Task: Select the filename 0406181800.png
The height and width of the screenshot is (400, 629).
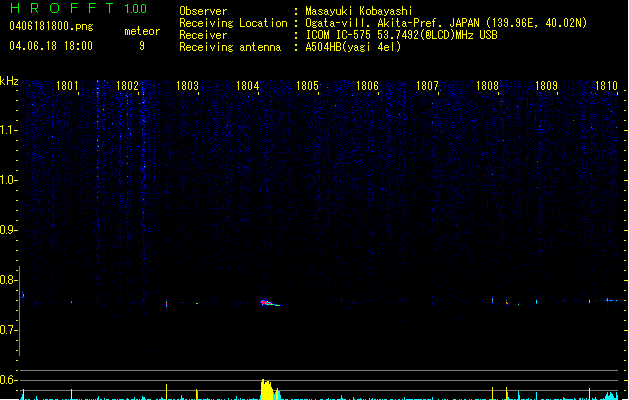Action: [x=51, y=26]
